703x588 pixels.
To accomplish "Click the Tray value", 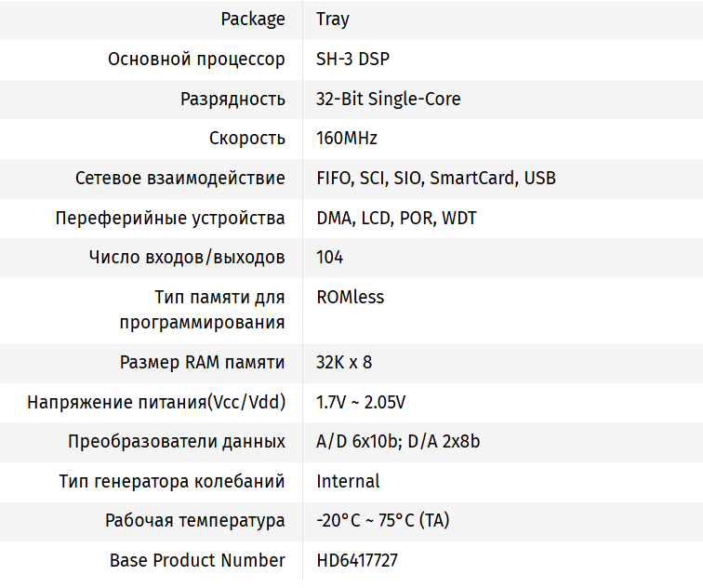I will [x=333, y=19].
